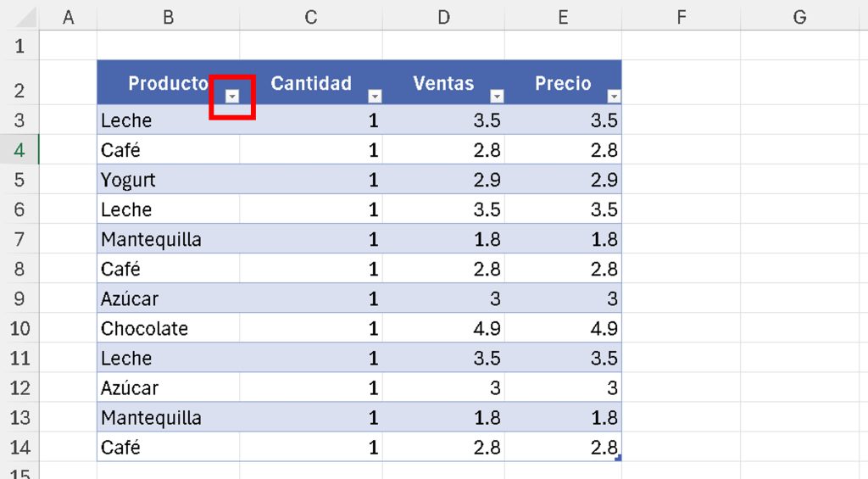Click the Yogurt cell
Image resolution: width=868 pixels, height=479 pixels.
coord(129,181)
